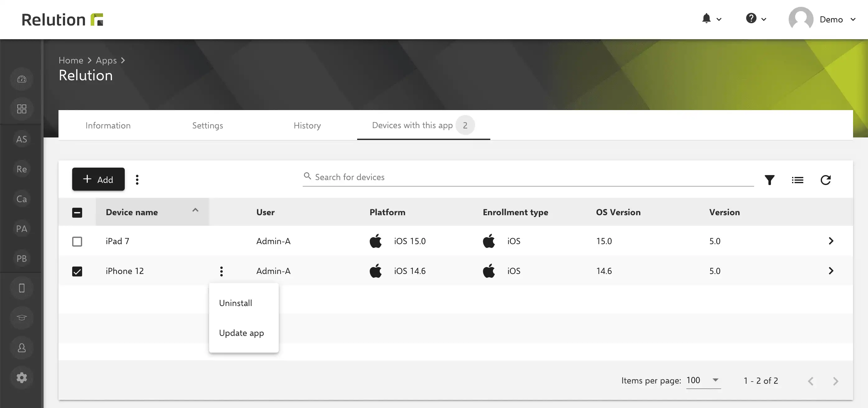The height and width of the screenshot is (408, 868).
Task: Click the iPad 7 device name
Action: pos(117,241)
